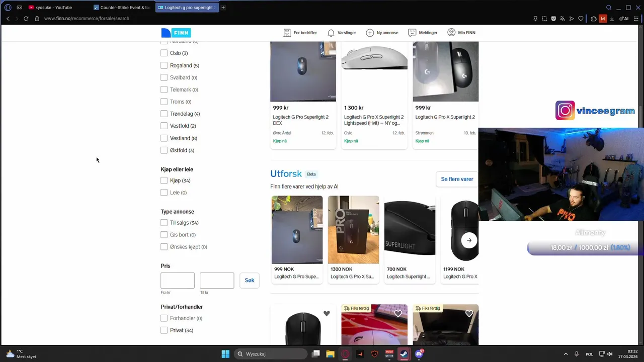Tick the Østfold (3) checkbox

coord(164,150)
